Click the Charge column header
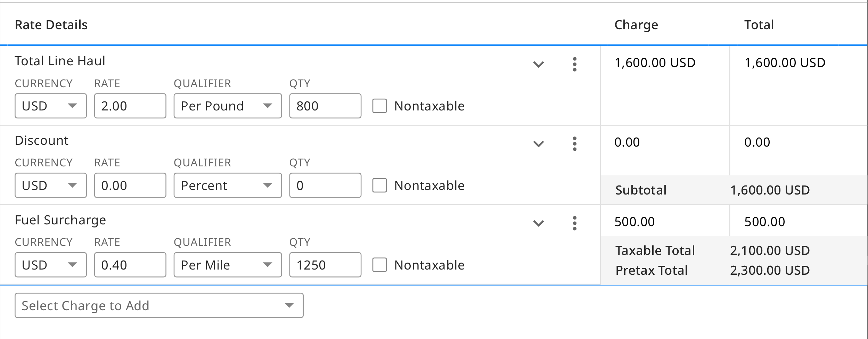This screenshot has height=339, width=868. tap(636, 25)
